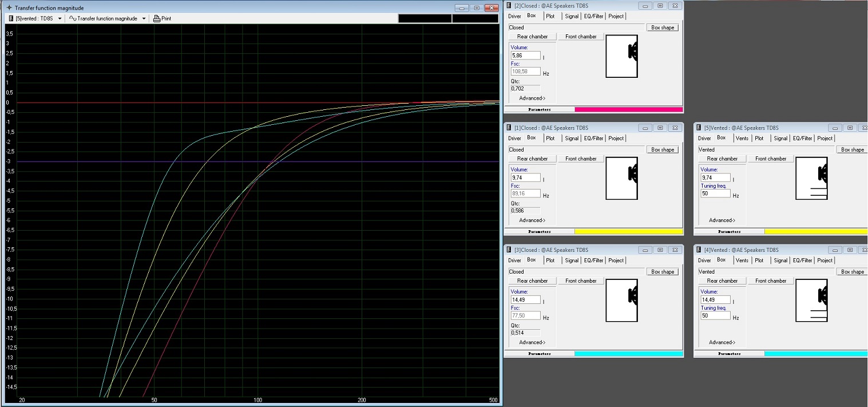Click the printer icon in the plot toolbar
This screenshot has width=868, height=407.
coord(156,18)
